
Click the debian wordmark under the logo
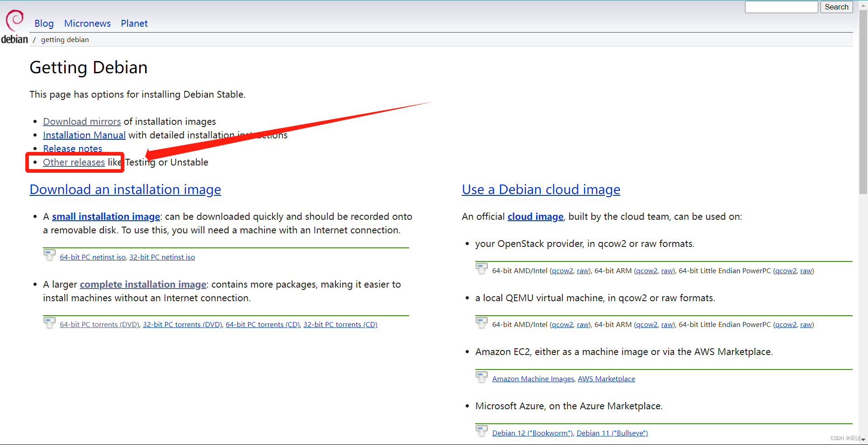tap(14, 39)
